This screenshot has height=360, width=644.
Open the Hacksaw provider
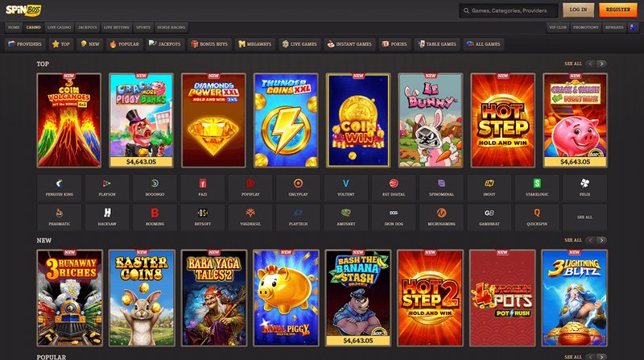tap(107, 217)
